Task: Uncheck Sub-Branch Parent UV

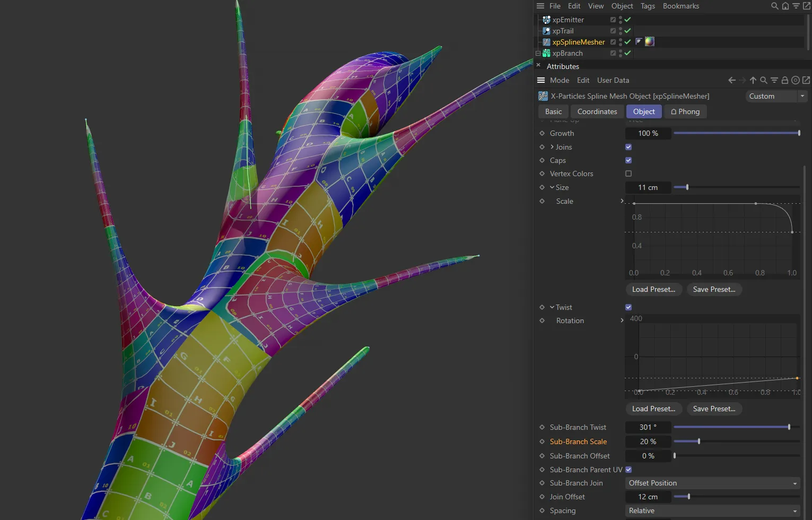Action: tap(628, 470)
